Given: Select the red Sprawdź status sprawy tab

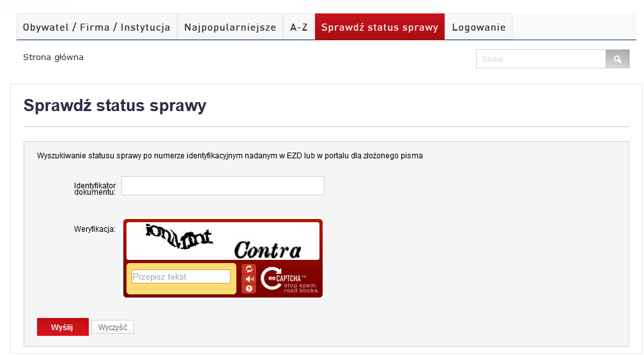Looking at the screenshot, I should click(379, 27).
